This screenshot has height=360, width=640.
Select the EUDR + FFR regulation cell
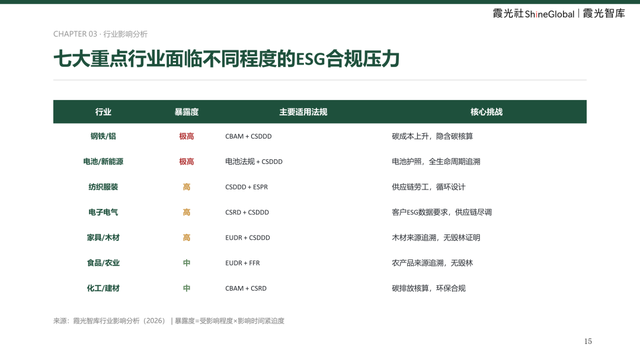click(242, 263)
